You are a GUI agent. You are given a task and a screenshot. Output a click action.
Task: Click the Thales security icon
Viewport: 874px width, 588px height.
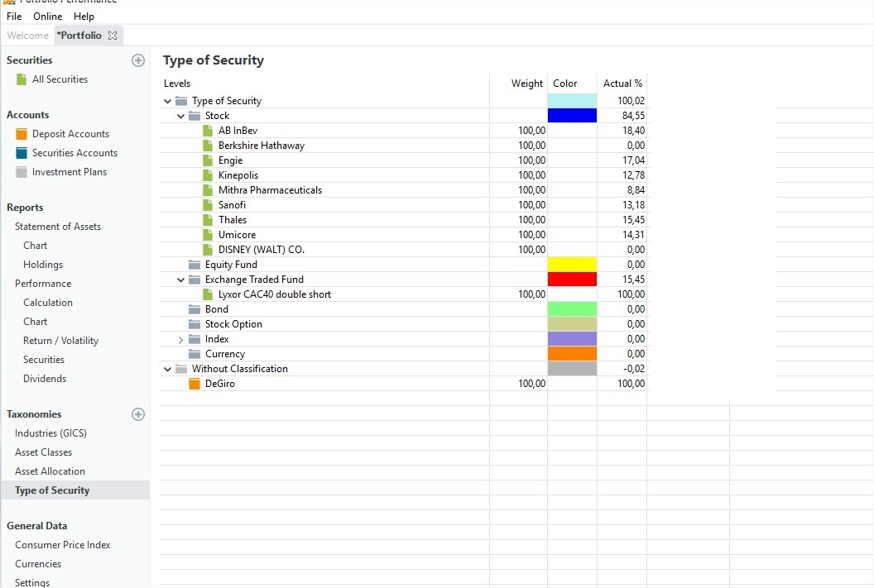[x=208, y=220]
